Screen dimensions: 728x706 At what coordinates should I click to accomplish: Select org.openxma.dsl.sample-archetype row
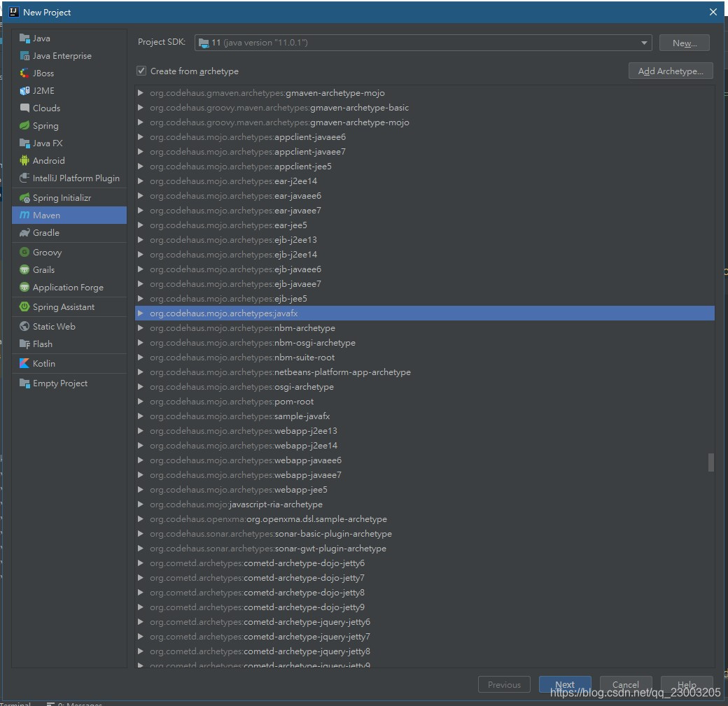(424, 519)
